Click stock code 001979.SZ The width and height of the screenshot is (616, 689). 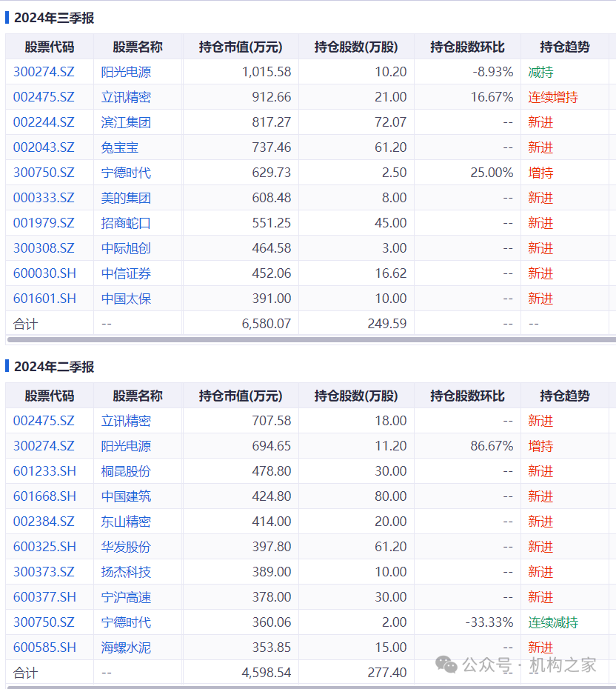click(x=44, y=223)
